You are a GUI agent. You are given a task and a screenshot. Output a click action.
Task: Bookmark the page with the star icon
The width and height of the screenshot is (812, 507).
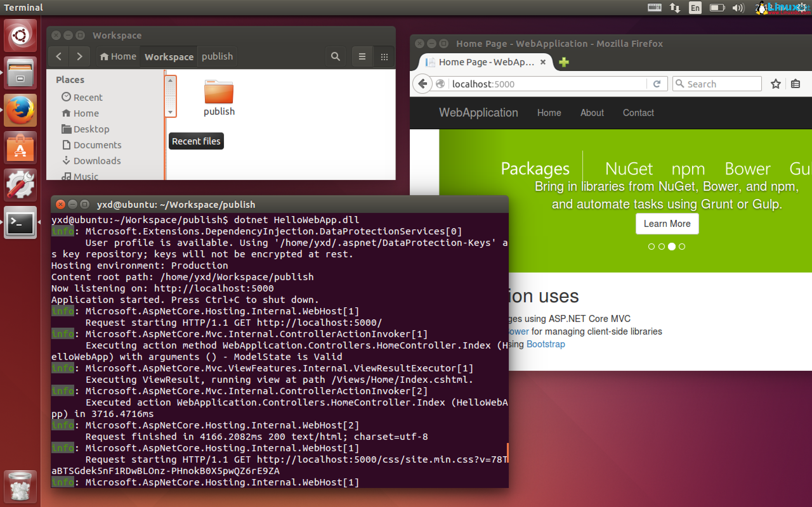click(776, 84)
